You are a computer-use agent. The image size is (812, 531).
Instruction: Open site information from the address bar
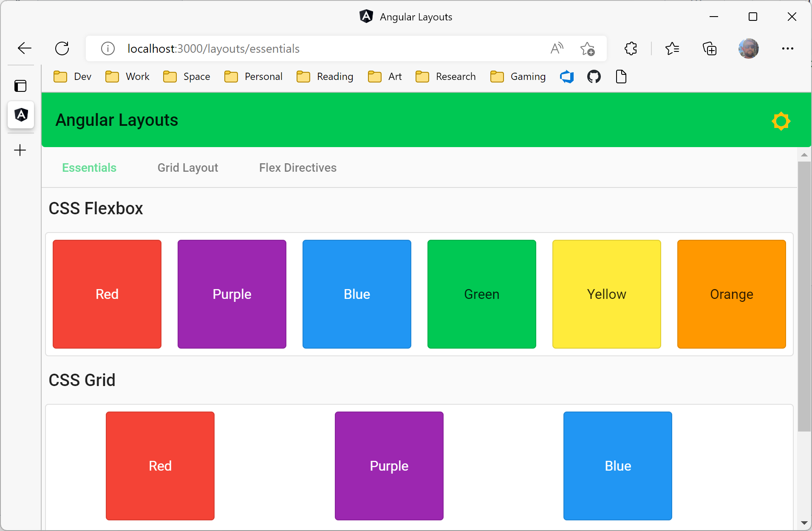(x=108, y=48)
